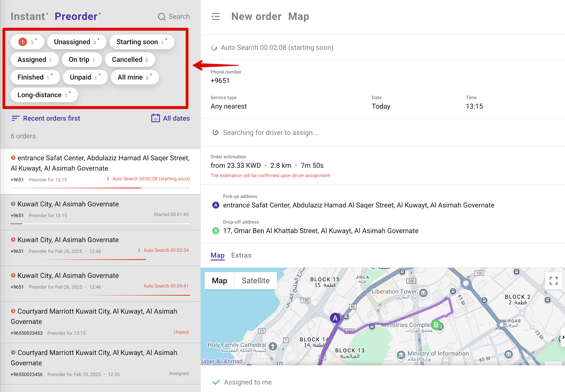Toggle the Assigned to me checkmark

216,382
